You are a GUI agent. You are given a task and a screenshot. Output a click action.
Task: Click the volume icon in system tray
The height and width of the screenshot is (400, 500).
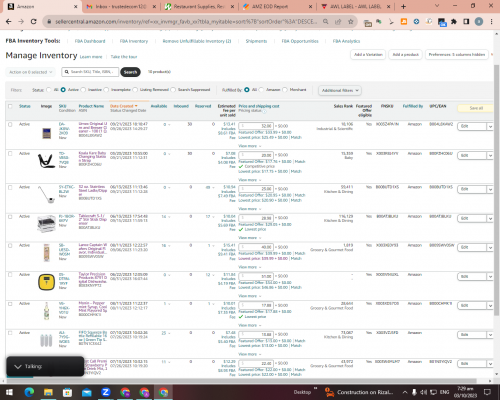424,392
